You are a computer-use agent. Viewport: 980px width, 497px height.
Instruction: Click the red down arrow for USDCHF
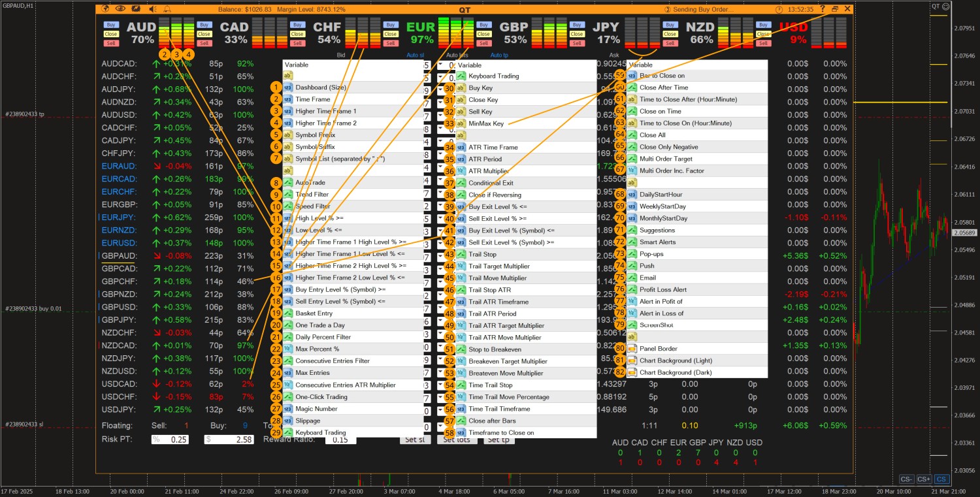click(x=156, y=396)
